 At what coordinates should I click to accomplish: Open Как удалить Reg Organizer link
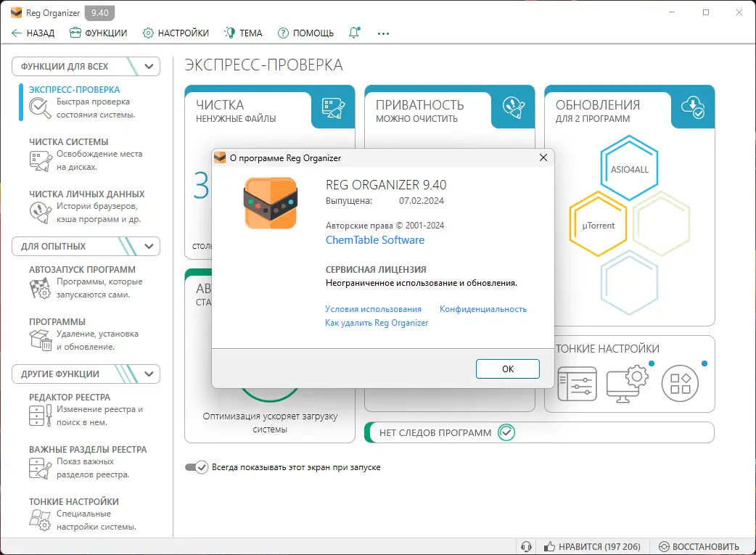coord(377,323)
